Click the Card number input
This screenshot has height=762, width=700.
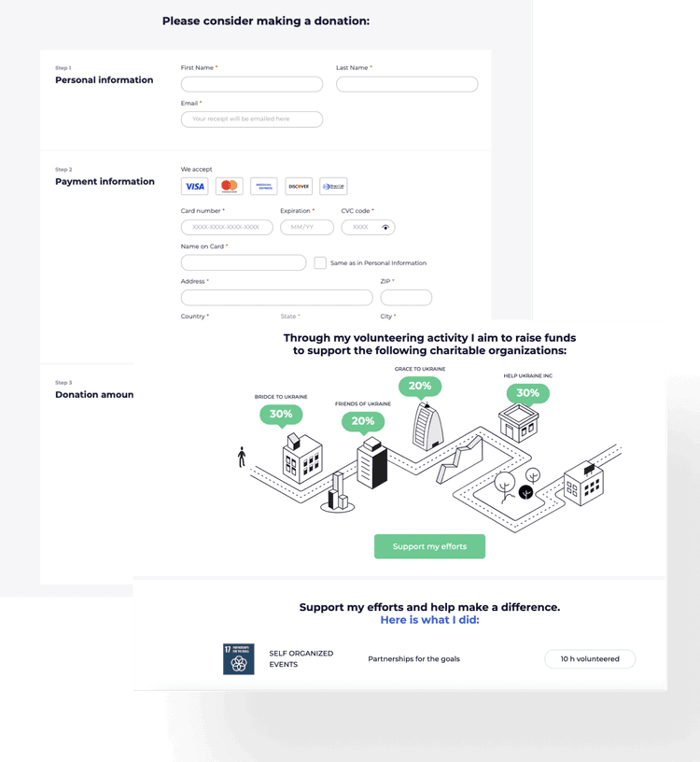[227, 228]
